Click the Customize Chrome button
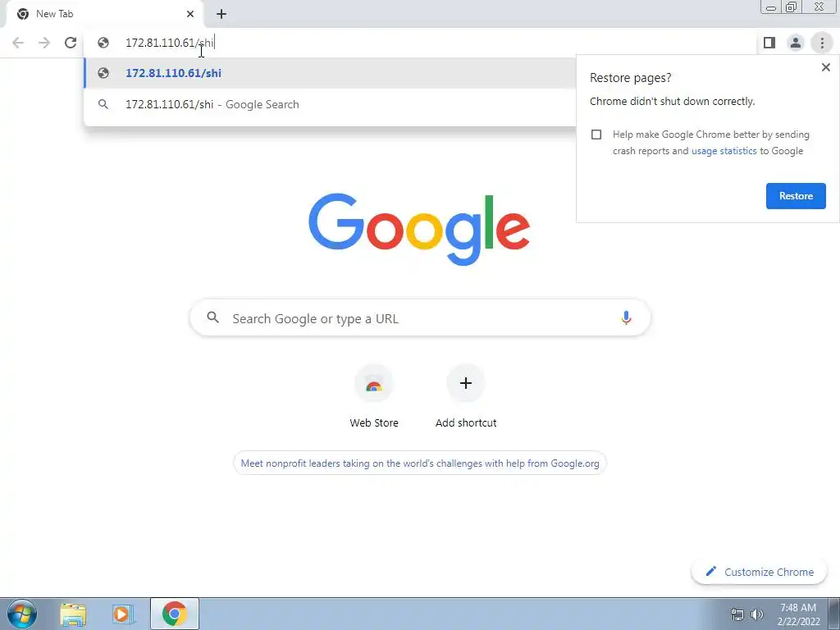 click(760, 572)
